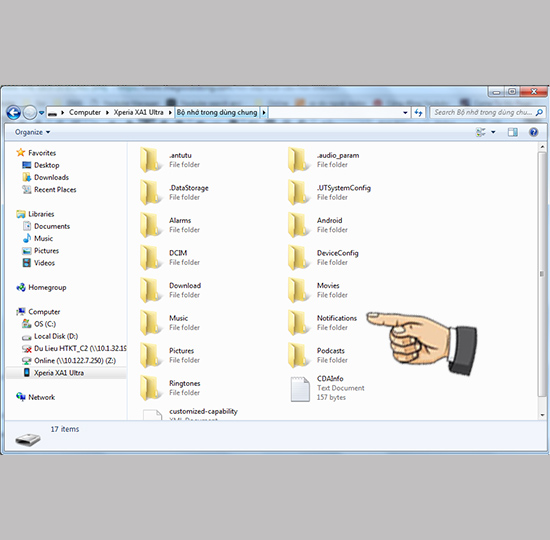Viewport: 550px width, 540px height.
Task: Click the Forward navigation arrow button
Action: 30,113
